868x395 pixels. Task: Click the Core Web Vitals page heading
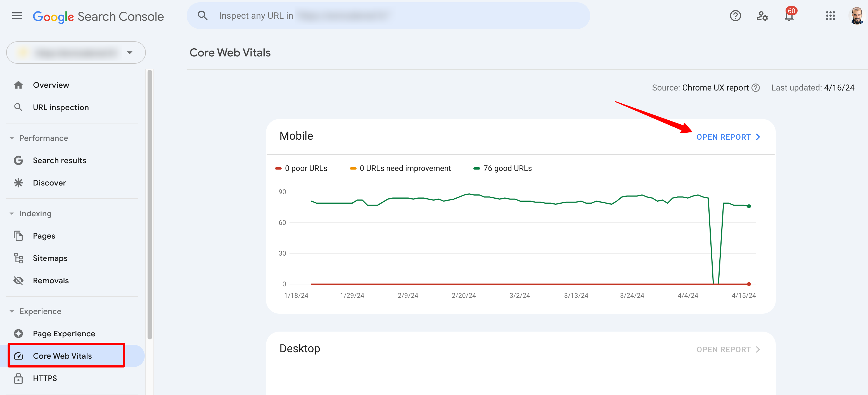point(230,53)
